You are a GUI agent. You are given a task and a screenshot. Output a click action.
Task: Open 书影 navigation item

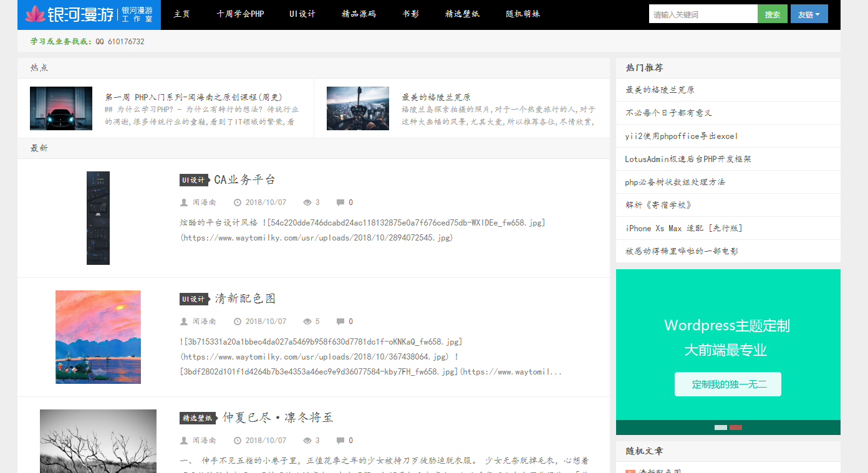pos(411,14)
